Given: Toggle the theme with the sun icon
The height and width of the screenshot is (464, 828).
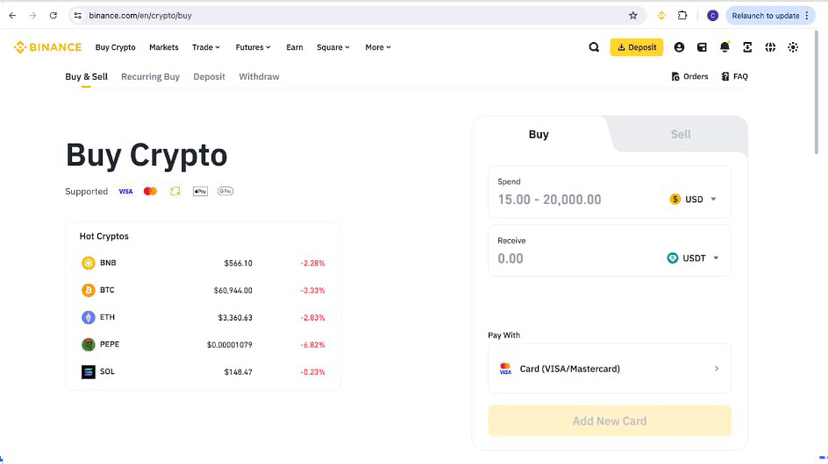Looking at the screenshot, I should 793,47.
